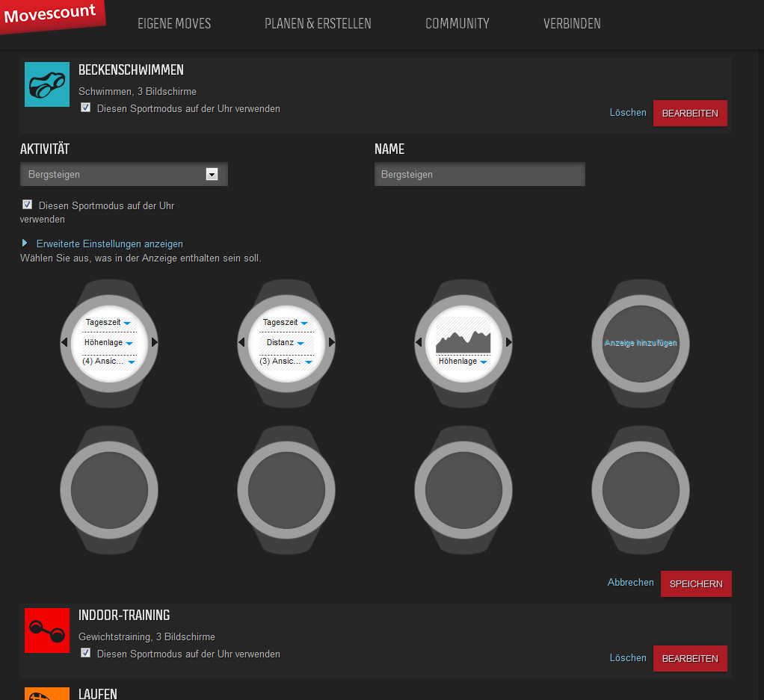The height and width of the screenshot is (700, 764).
Task: Click the Abbrechen link
Action: (630, 583)
